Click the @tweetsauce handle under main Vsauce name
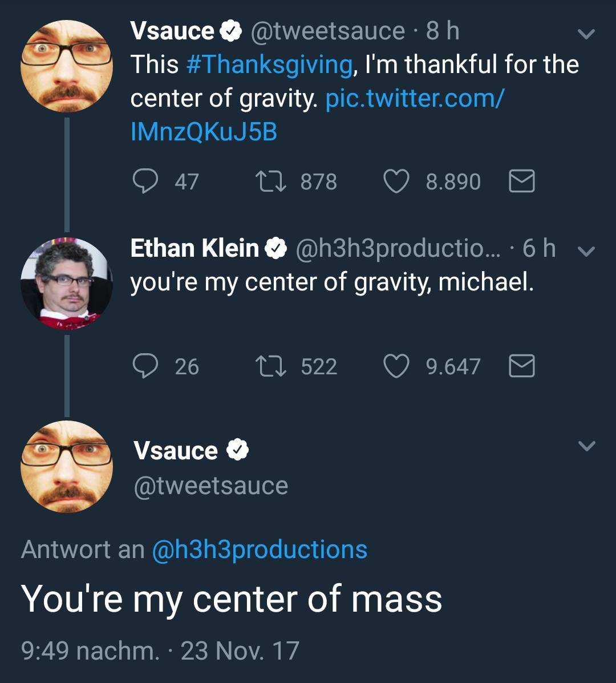The width and height of the screenshot is (616, 683). [x=210, y=486]
